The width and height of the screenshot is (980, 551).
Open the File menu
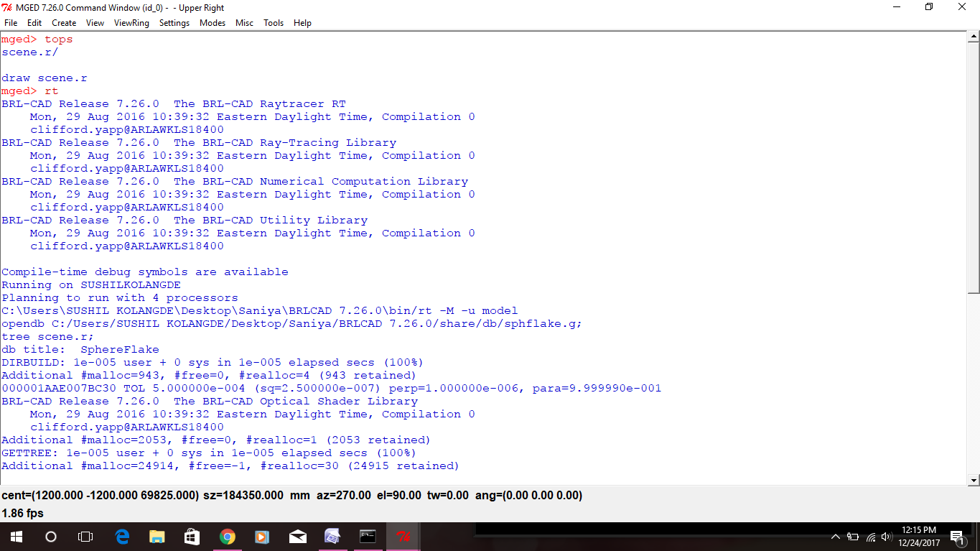(x=11, y=23)
